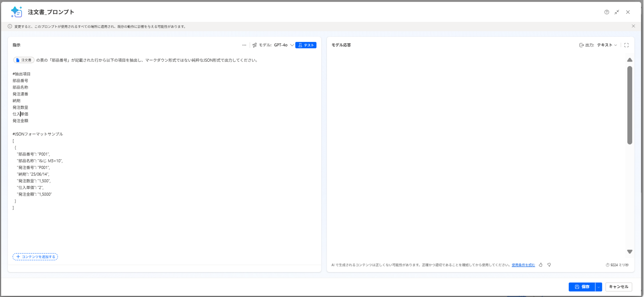Click the "発注金額": "1,5000" JSON line
The image size is (644, 297).
[34, 194]
